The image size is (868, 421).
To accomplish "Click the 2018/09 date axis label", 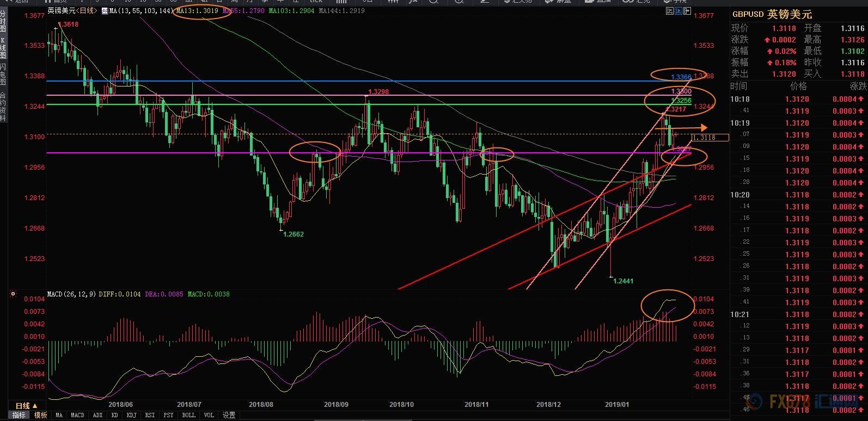I will tap(336, 405).
